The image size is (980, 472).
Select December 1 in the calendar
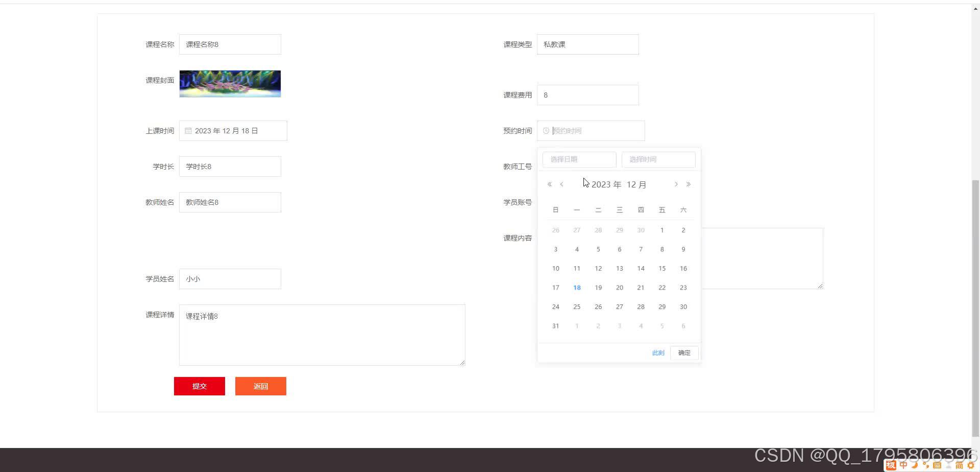[662, 230]
